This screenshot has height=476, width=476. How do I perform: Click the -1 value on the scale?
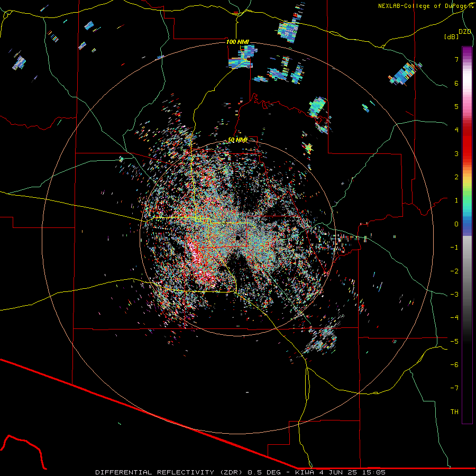[x=454, y=248]
